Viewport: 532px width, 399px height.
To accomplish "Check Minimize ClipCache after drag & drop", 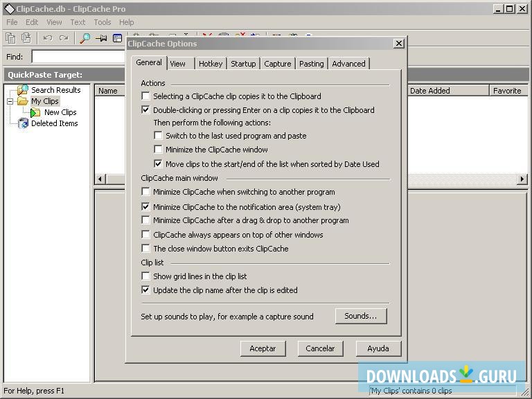I will coord(145,220).
